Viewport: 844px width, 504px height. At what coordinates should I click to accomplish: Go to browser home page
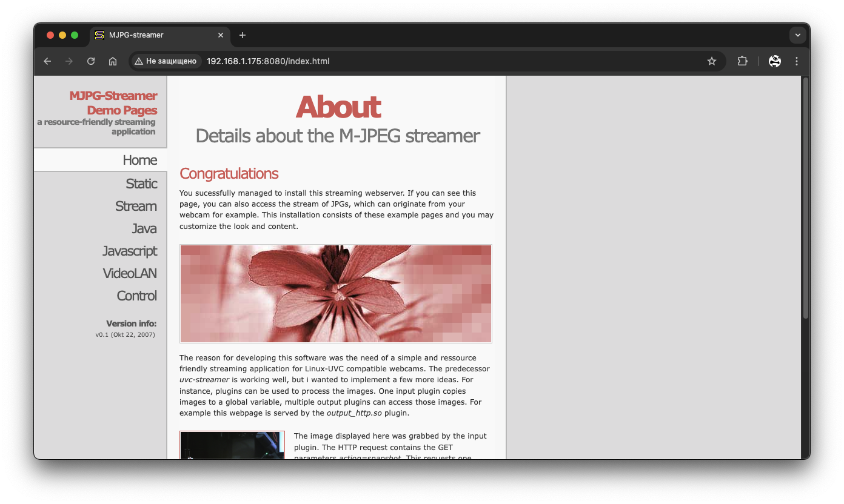[x=113, y=61]
